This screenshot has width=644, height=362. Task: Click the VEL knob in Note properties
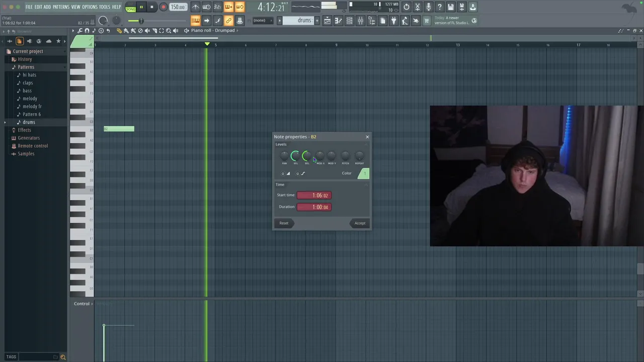click(x=295, y=156)
